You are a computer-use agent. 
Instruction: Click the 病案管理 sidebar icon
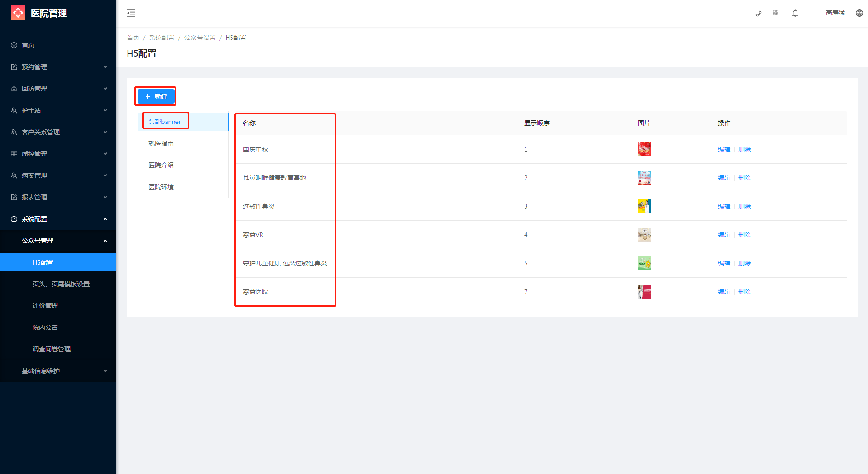[14, 175]
